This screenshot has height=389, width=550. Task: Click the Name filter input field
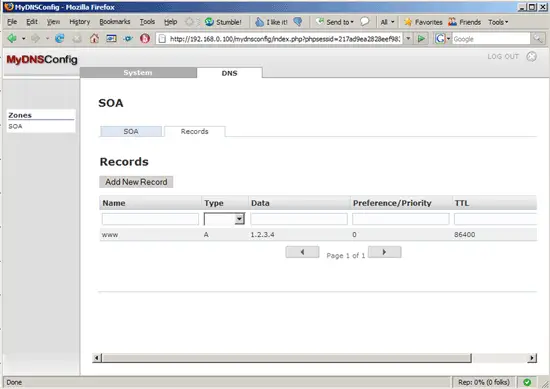(x=150, y=219)
